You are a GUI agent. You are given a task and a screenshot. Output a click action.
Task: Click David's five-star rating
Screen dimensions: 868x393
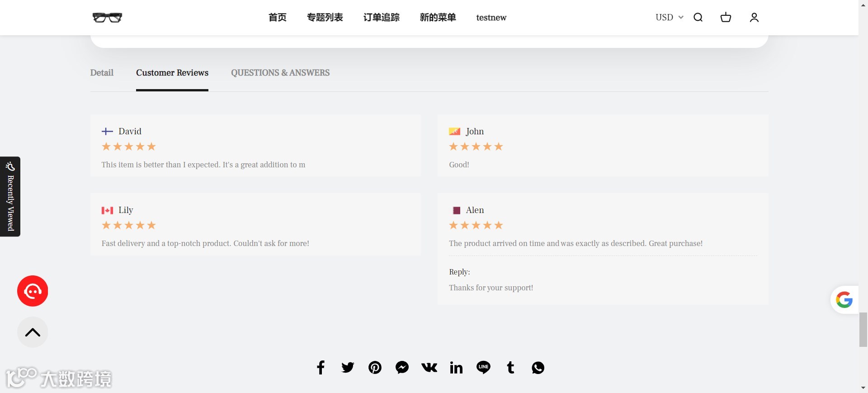click(129, 147)
